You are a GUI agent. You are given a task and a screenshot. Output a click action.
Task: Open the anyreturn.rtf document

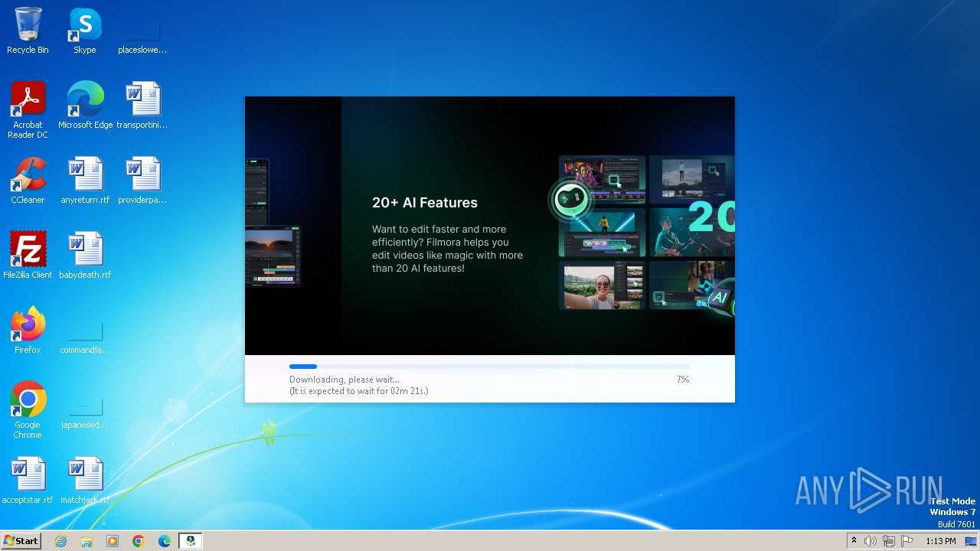85,181
